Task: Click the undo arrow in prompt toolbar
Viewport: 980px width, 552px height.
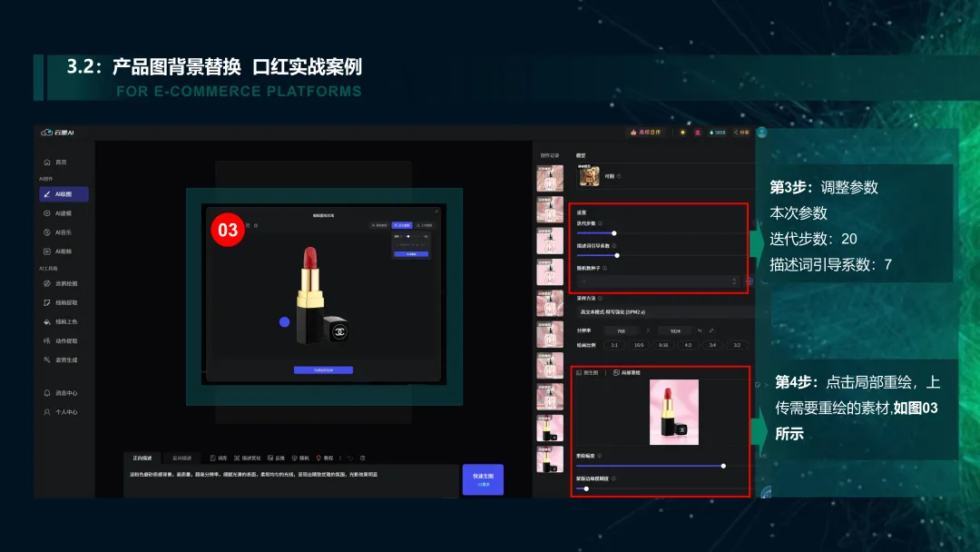Action: (350, 458)
